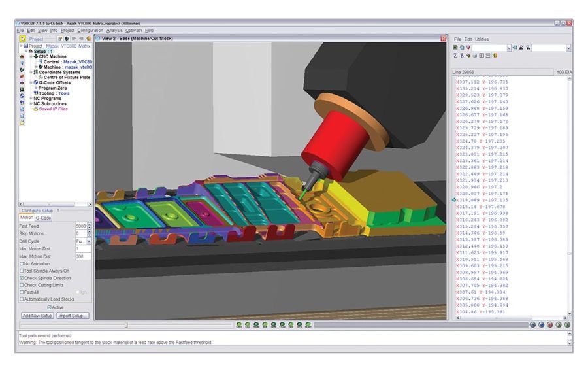Select the Motion tab
The height and width of the screenshot is (372, 588).
tap(27, 217)
